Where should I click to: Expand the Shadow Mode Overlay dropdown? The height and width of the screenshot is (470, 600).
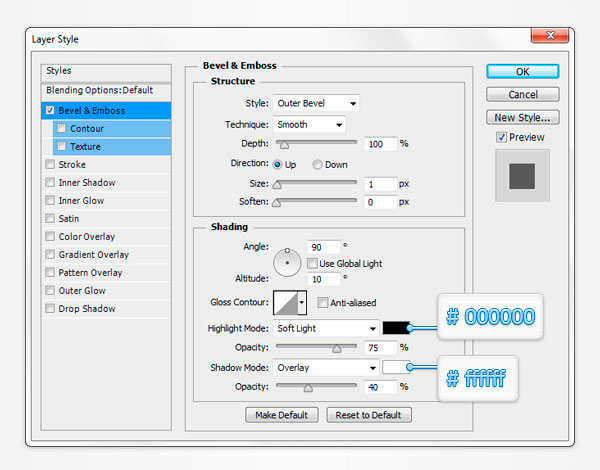[325, 367]
